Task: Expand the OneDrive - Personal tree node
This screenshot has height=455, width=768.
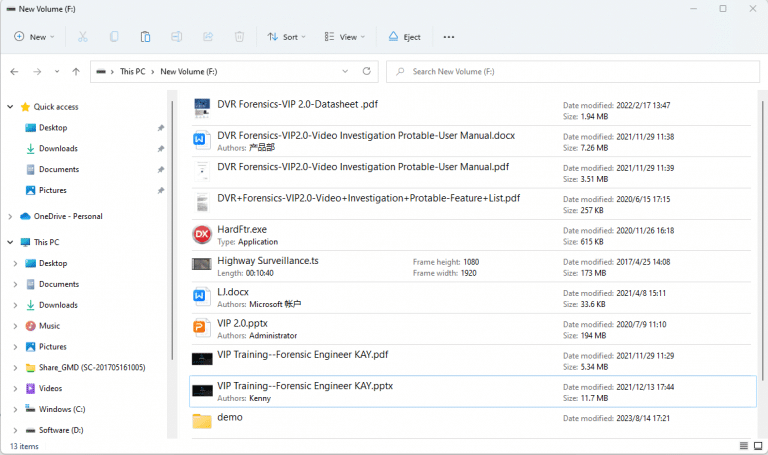Action: pos(10,216)
